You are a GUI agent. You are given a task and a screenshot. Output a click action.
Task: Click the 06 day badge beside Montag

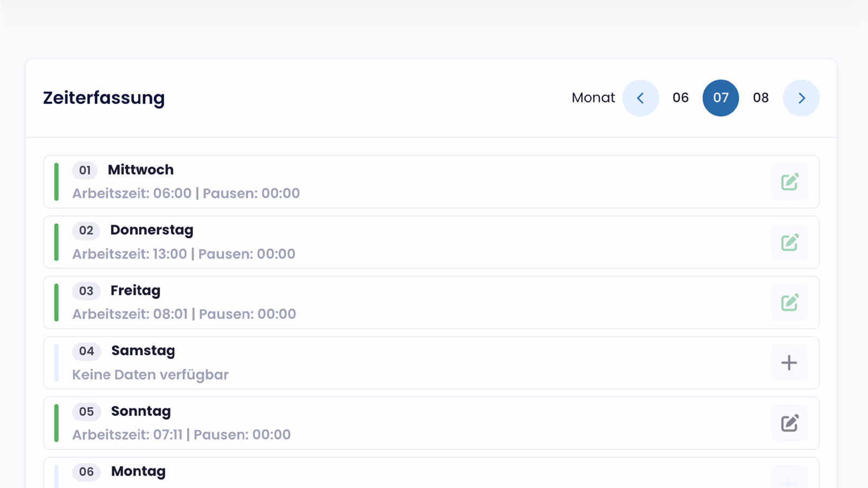(87, 472)
